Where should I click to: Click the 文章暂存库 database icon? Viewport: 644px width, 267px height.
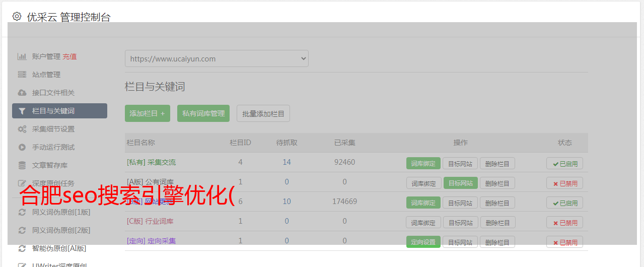22,165
